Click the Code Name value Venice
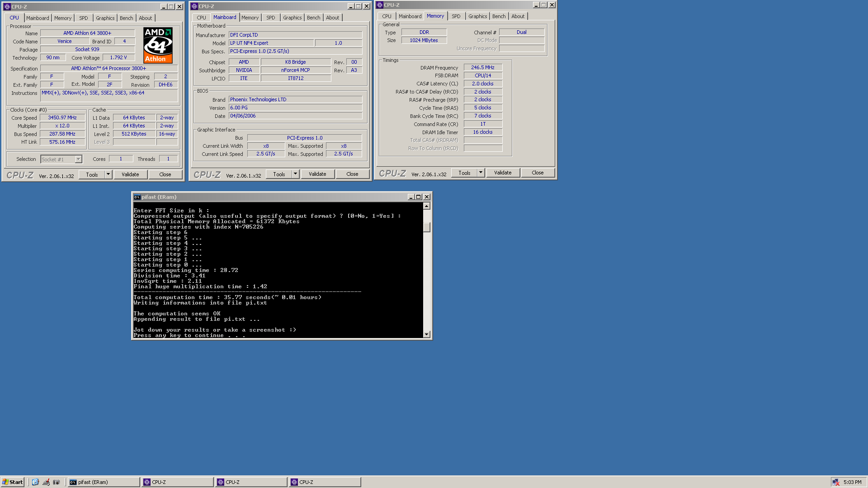The height and width of the screenshot is (488, 868). click(x=65, y=41)
